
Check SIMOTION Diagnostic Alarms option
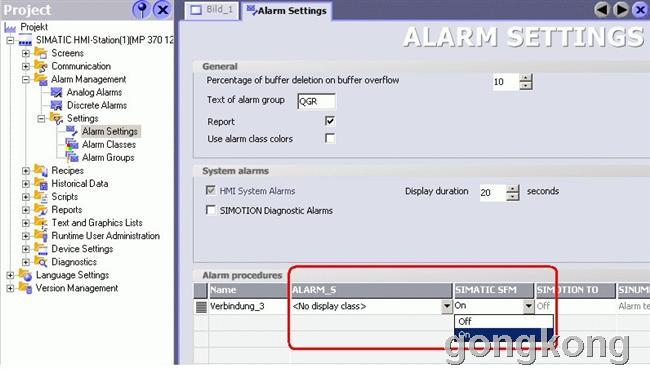point(211,210)
